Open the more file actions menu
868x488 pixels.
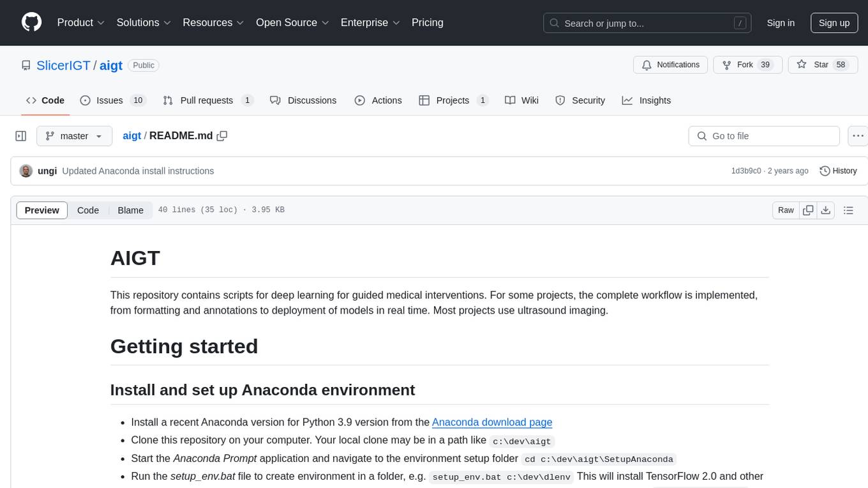coord(858,136)
